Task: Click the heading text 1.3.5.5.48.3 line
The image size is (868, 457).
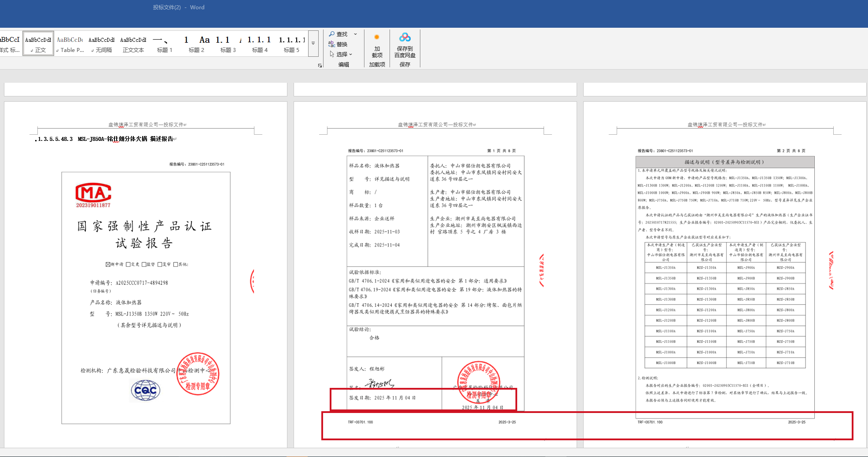Action: 106,139
